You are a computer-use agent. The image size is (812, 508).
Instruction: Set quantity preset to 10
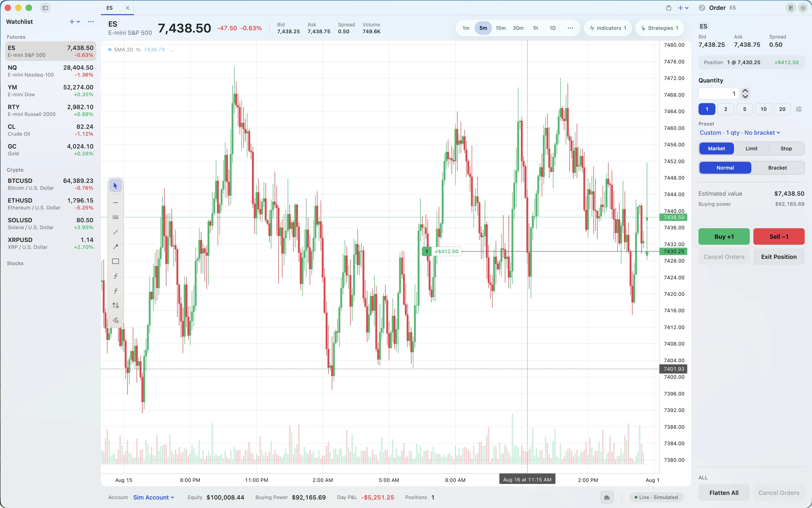click(763, 109)
